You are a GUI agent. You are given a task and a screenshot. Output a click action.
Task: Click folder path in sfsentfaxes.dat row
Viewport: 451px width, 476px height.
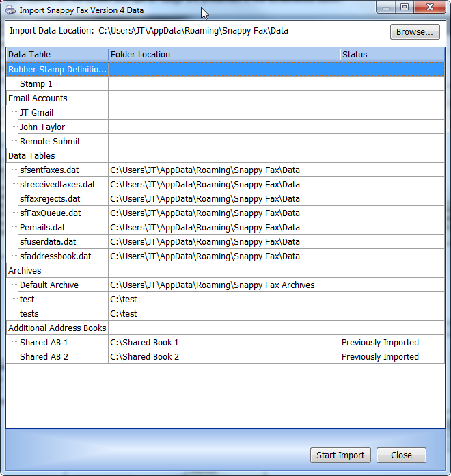[x=205, y=170]
